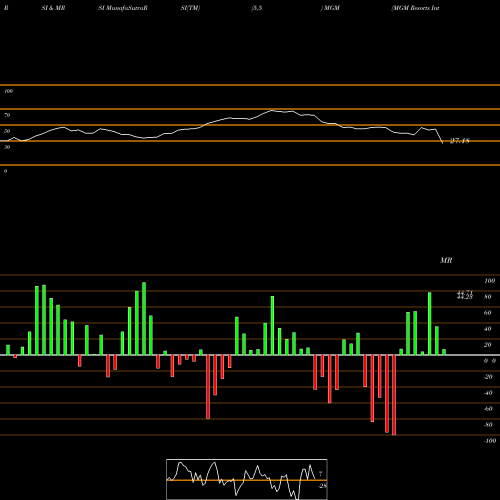This screenshot has width=500, height=500.
Task: Click the '0 0' zero label on MR axis
Action: [490, 361]
